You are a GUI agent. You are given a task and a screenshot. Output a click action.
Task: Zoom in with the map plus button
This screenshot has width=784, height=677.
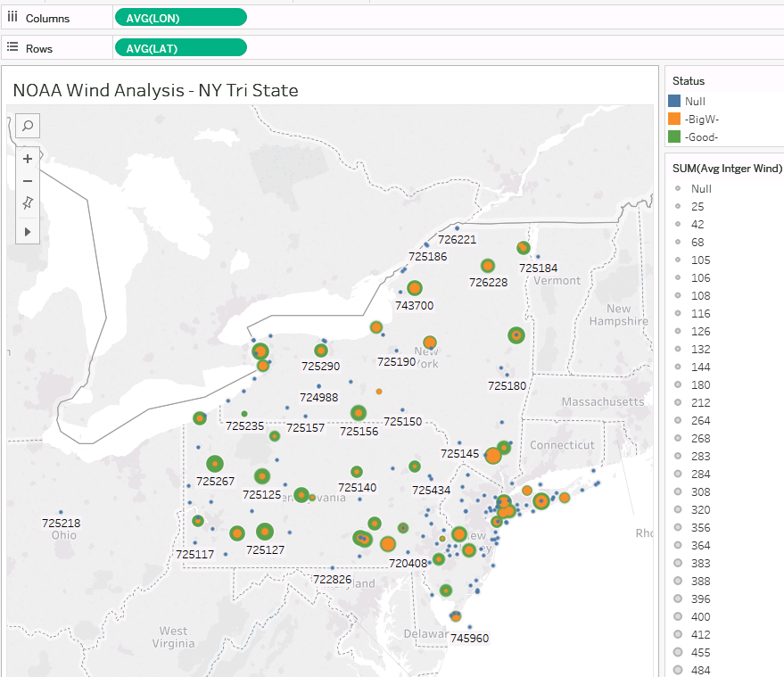(x=28, y=159)
